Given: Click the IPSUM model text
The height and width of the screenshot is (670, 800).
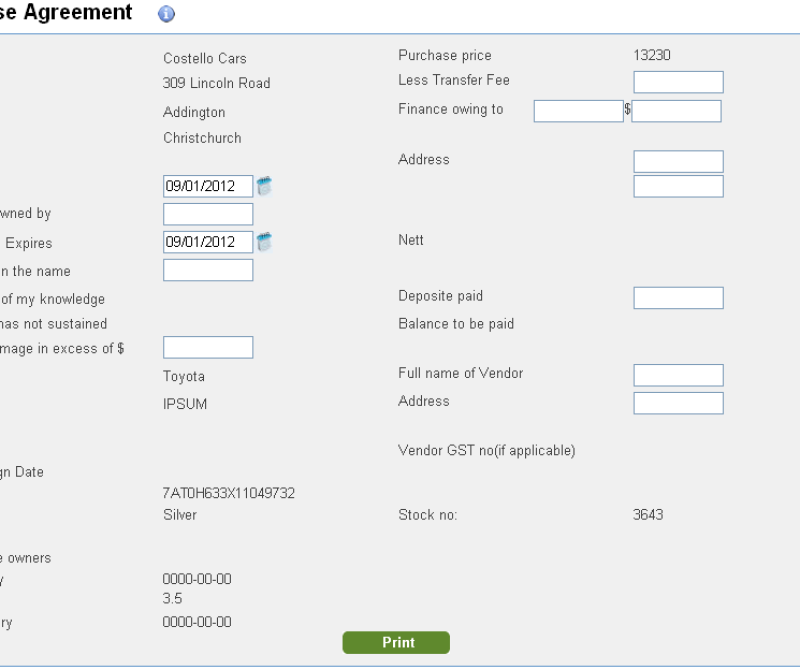Looking at the screenshot, I should click(185, 404).
